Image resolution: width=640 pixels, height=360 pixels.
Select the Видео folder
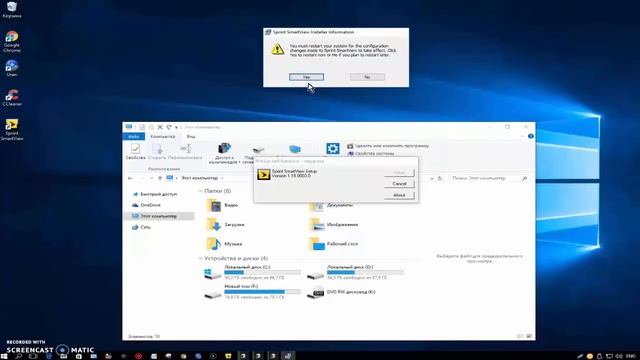pos(222,205)
